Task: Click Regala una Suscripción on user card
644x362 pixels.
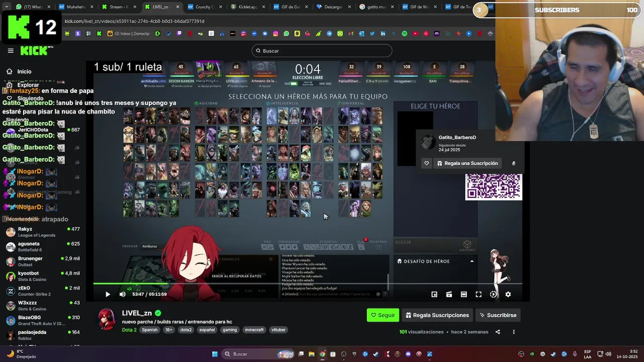Action: tap(467, 163)
